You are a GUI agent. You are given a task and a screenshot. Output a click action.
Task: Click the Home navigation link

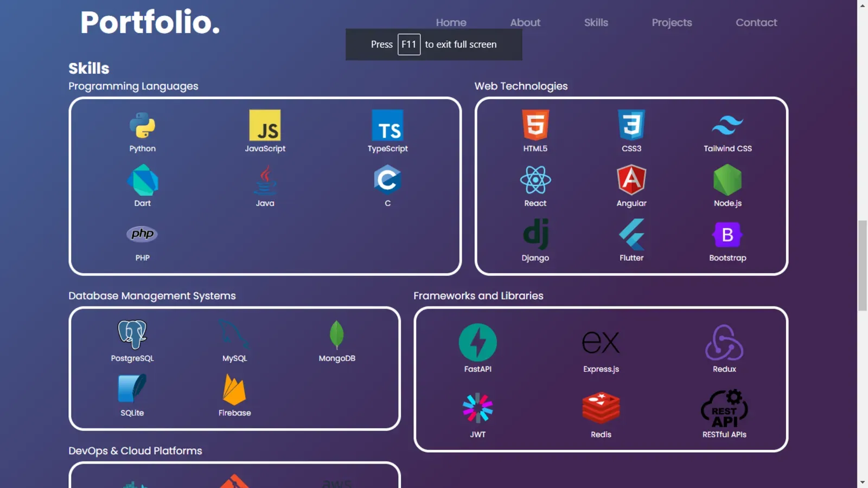[x=451, y=22]
